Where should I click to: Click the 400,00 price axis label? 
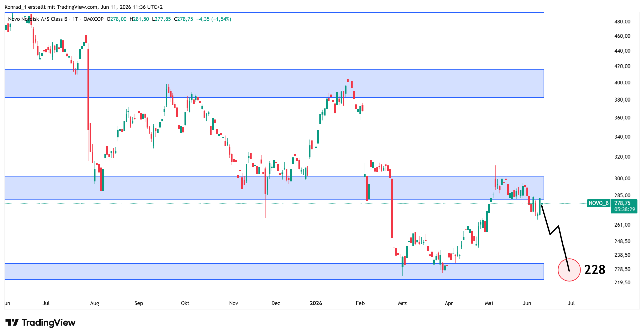[x=622, y=83]
